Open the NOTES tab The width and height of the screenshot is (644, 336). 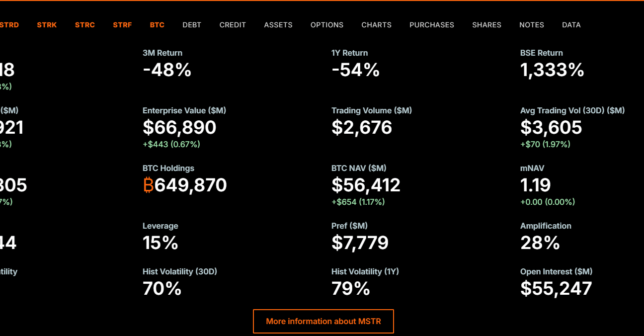pyautogui.click(x=532, y=25)
